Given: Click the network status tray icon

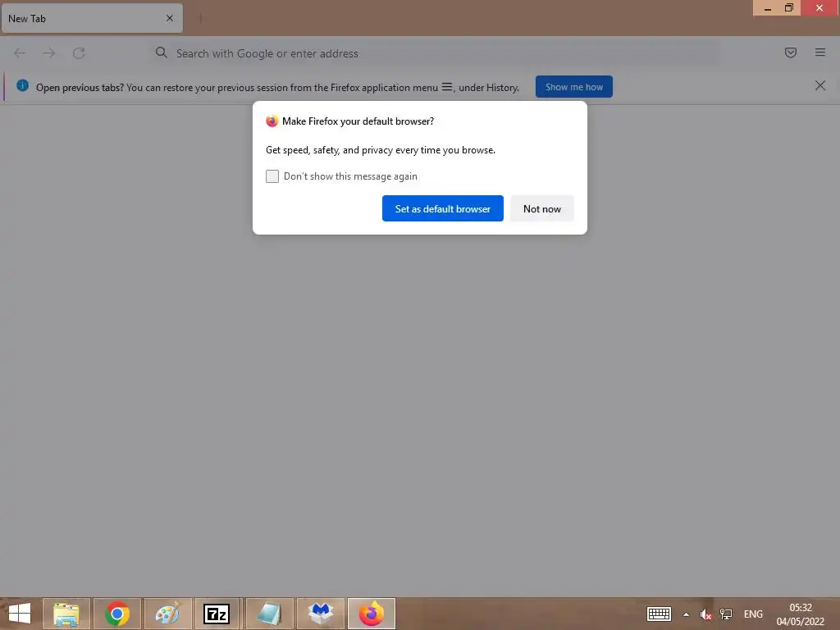Looking at the screenshot, I should pyautogui.click(x=726, y=614).
